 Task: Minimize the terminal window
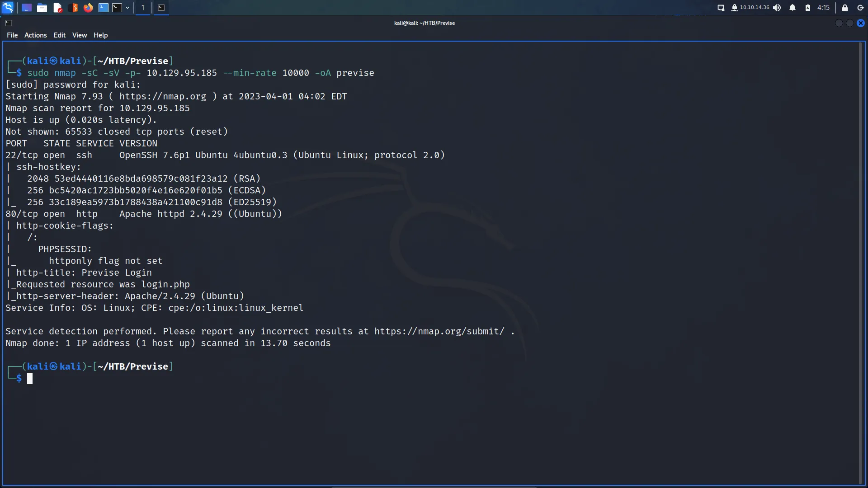tap(839, 23)
